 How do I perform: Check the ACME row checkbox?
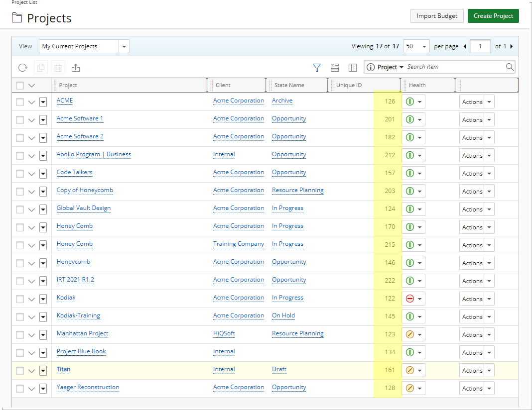(20, 102)
